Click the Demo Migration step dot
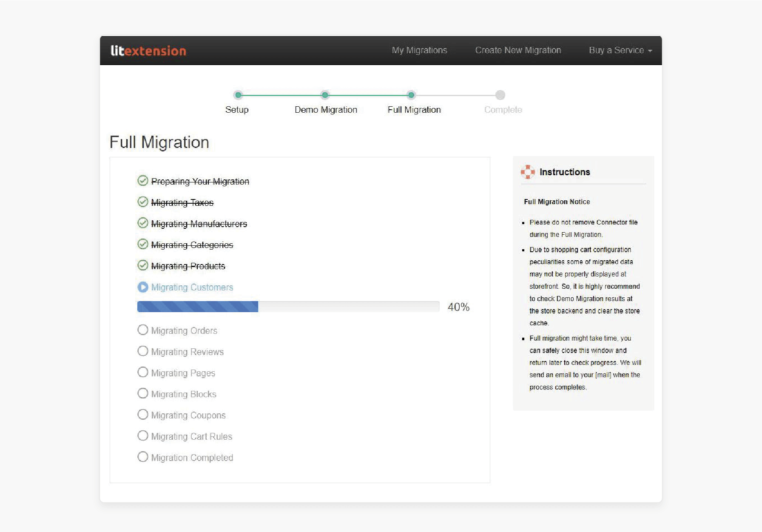 325,95
